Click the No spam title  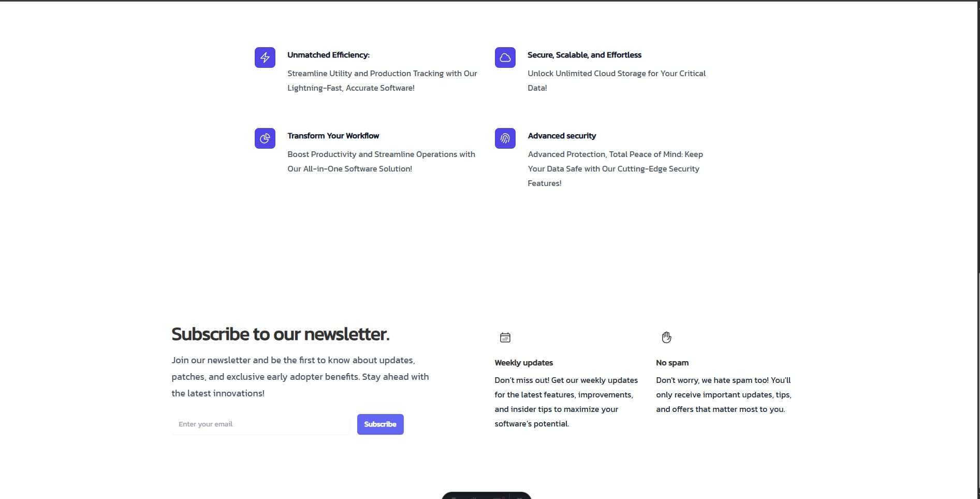[672, 363]
